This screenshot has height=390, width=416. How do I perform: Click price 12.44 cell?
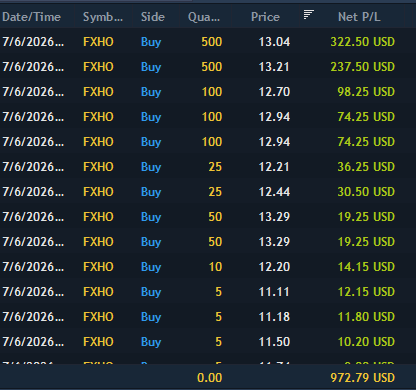274,192
